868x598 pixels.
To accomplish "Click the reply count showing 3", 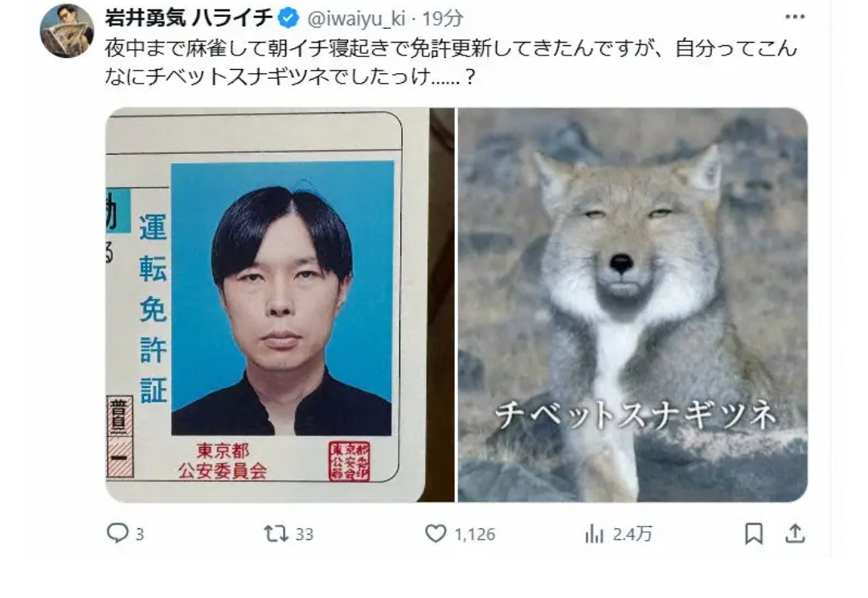I will coord(140,535).
